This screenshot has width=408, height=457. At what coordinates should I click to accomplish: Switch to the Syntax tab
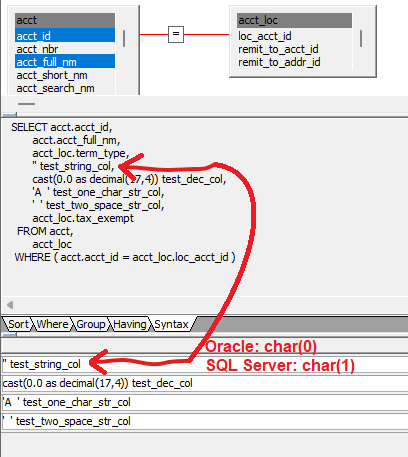tap(171, 324)
